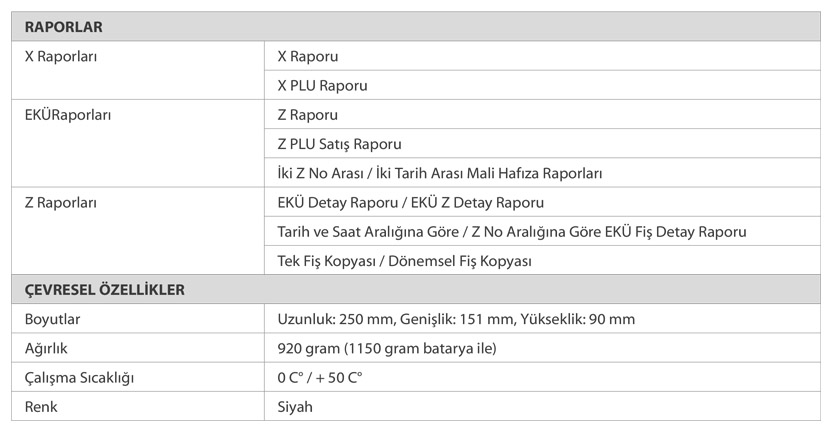The height and width of the screenshot is (430, 832).
Task: Click the Uzunluk 250 mm dimensions text
Action: point(456,319)
